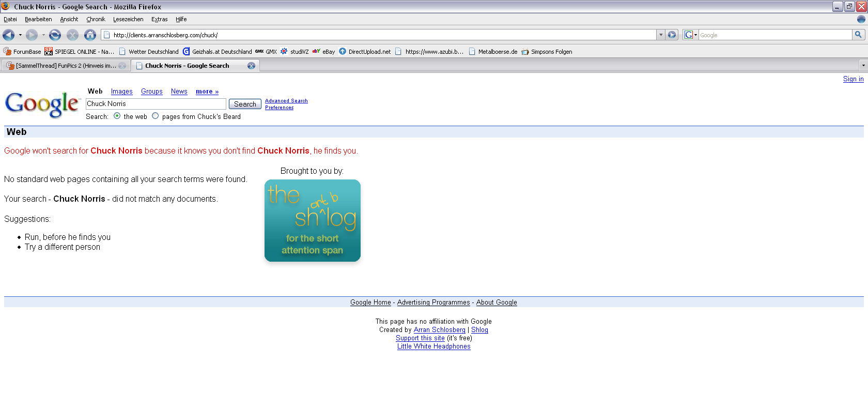
Task: Click Support this site link
Action: (420, 338)
